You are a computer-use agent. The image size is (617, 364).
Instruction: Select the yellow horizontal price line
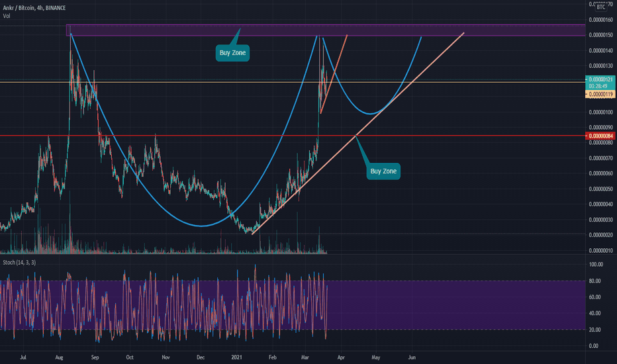click(293, 82)
